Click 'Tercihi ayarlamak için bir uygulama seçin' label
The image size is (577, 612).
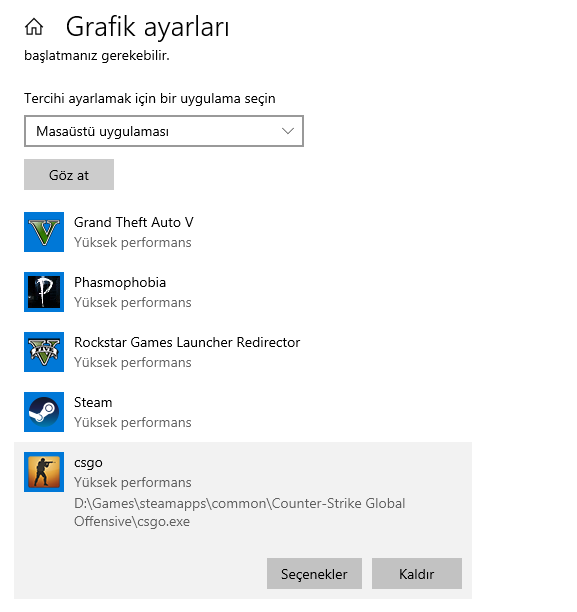[x=150, y=98]
